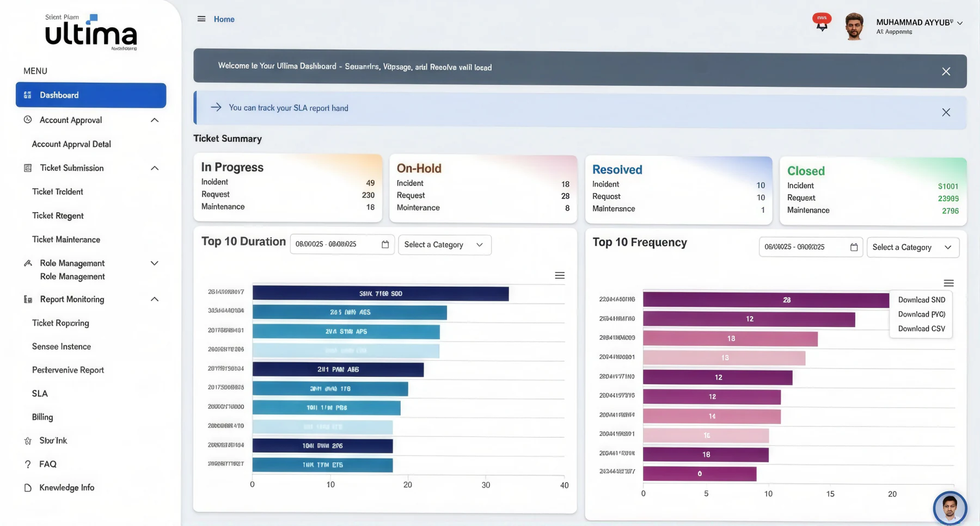980x526 pixels.
Task: Open the calendar icon in the Top 10 Duration date field
Action: click(385, 244)
